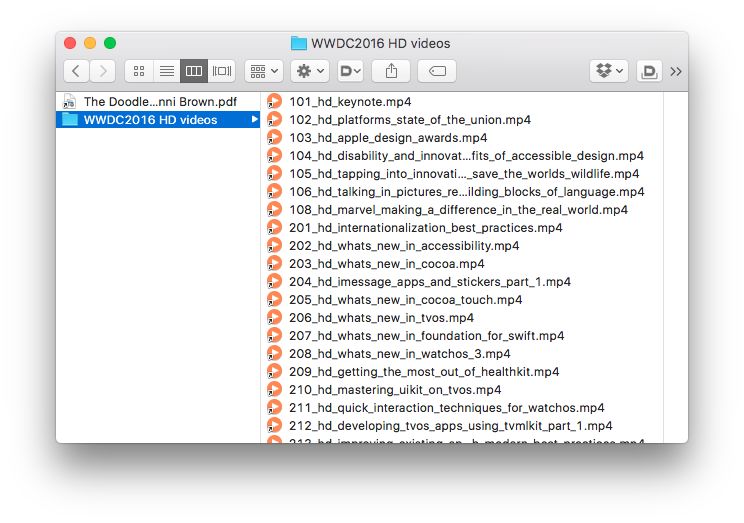The image size is (744, 523).
Task: Switch to icon view
Action: click(x=139, y=71)
